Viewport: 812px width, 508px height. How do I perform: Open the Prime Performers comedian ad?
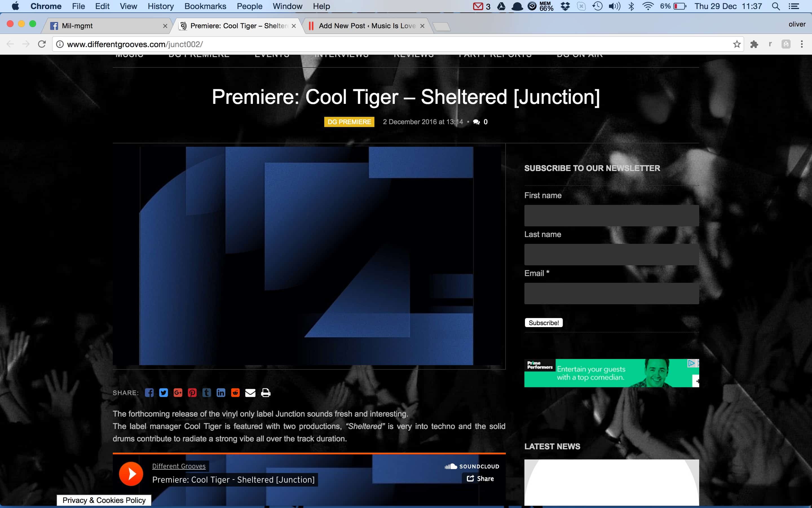(612, 373)
